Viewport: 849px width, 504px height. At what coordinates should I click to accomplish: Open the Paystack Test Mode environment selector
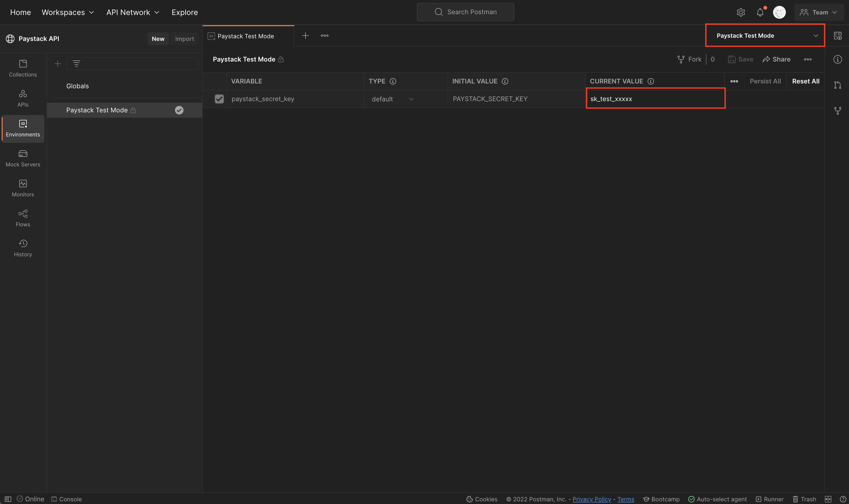pyautogui.click(x=765, y=35)
